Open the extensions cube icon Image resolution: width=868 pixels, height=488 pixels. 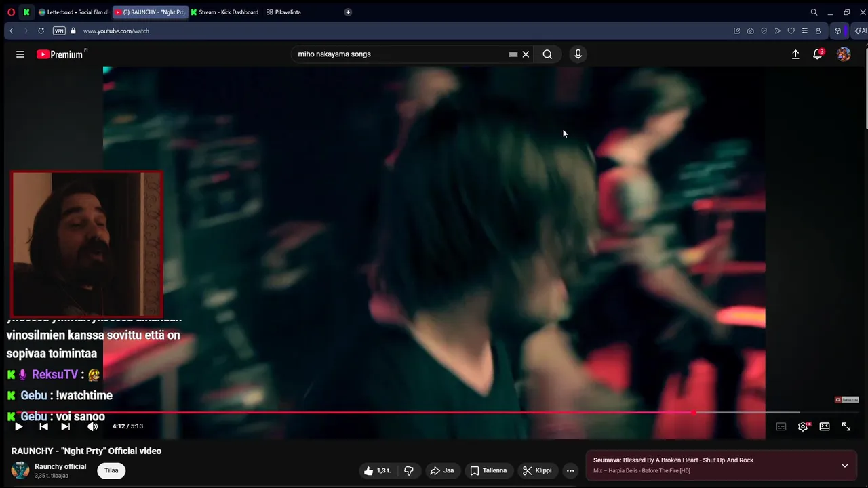837,30
